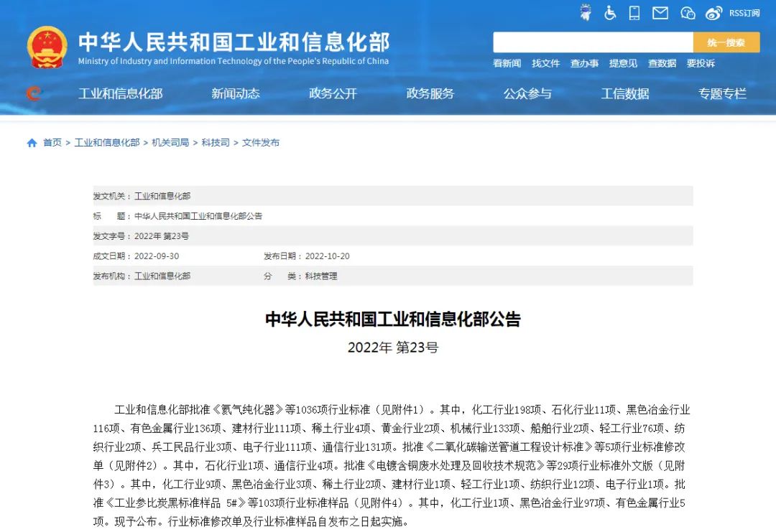Screen dimensions: 776x532
Task: Click the site title 中华人民共和国工业和信息化部
Action: [x=234, y=42]
